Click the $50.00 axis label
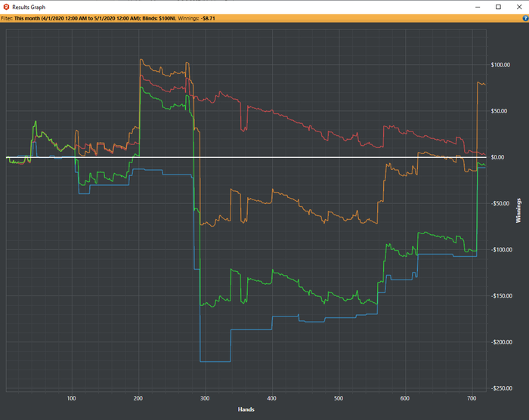This screenshot has height=420, width=529. tap(499, 111)
